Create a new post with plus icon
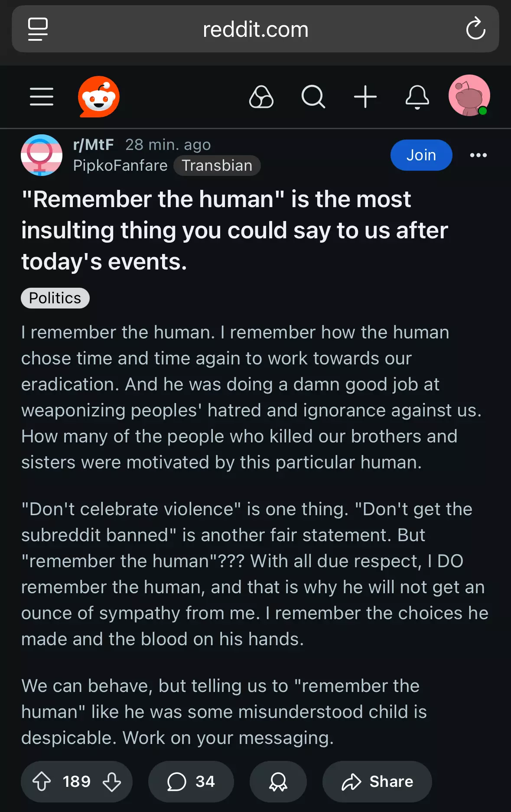The height and width of the screenshot is (812, 511). pyautogui.click(x=365, y=97)
